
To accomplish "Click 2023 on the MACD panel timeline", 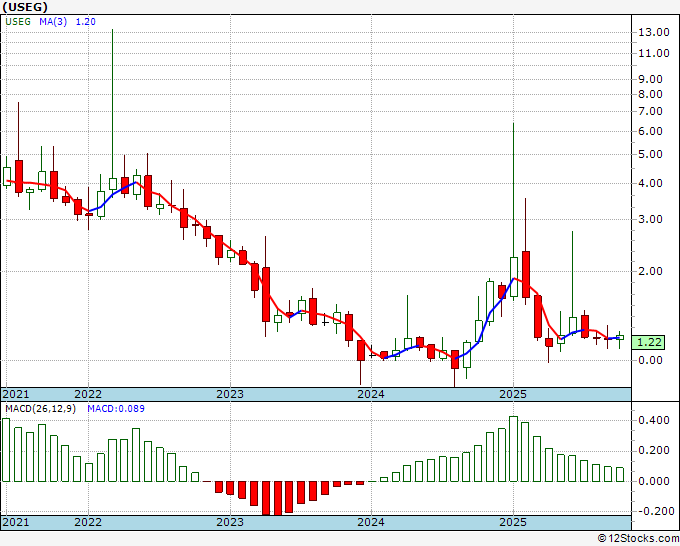I will tap(230, 522).
